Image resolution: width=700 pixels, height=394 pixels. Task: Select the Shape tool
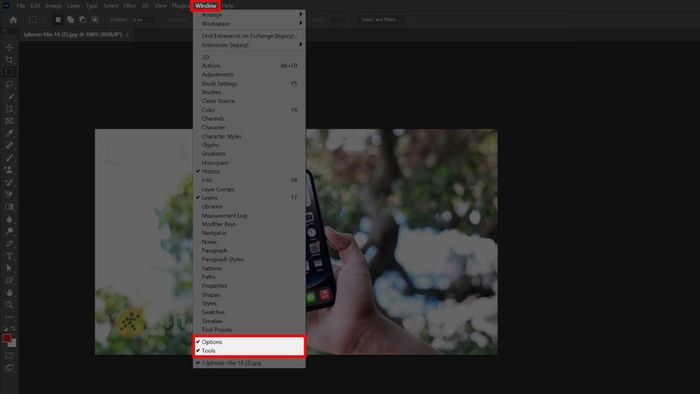click(x=9, y=280)
